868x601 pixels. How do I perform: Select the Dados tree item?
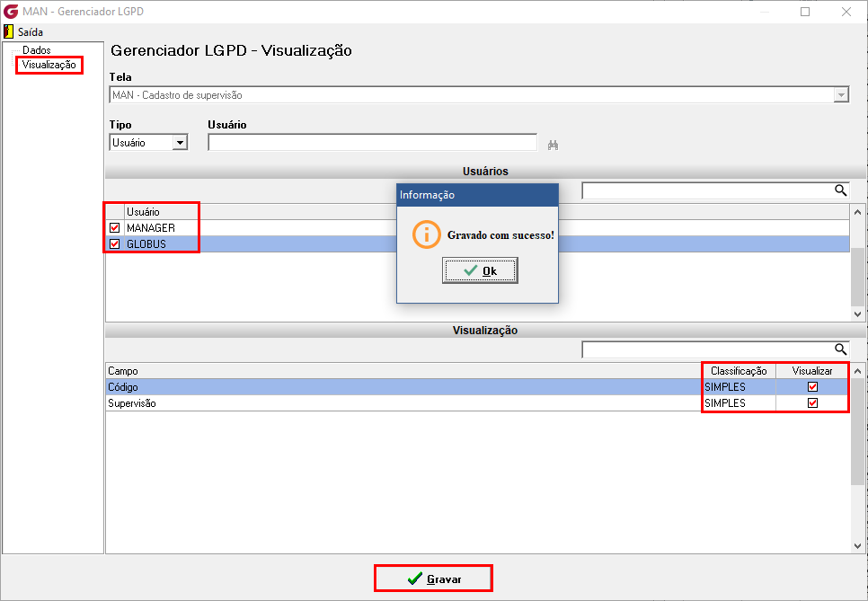[37, 49]
